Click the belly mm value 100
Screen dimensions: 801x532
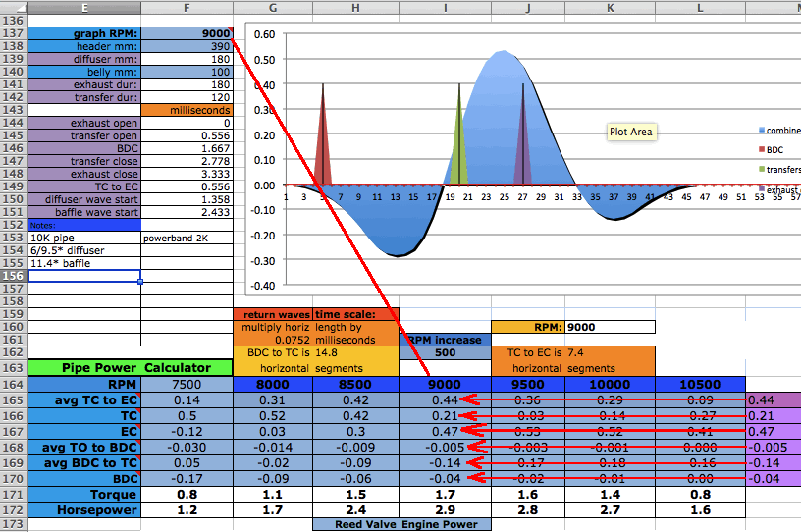pos(187,73)
